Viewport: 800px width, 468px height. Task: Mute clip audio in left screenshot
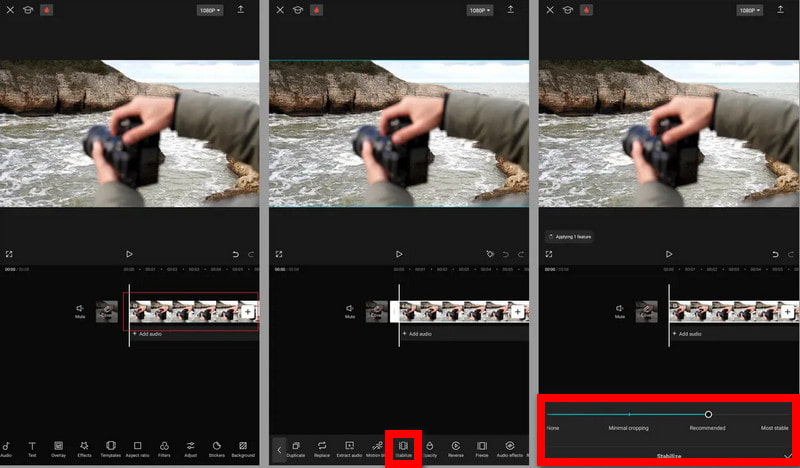click(80, 311)
